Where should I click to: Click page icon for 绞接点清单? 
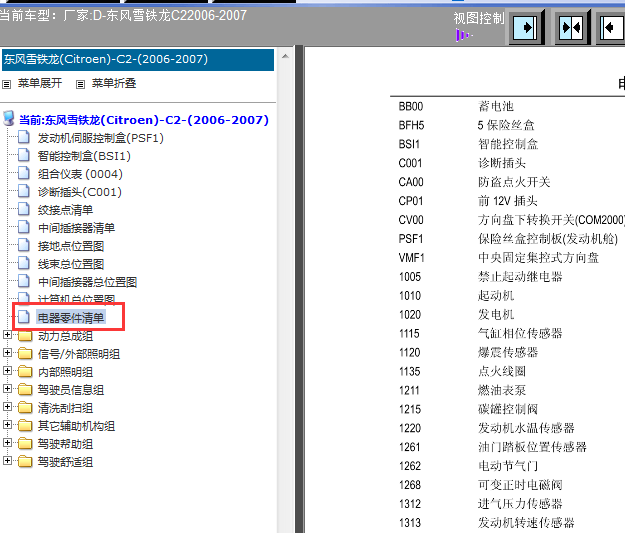24,209
